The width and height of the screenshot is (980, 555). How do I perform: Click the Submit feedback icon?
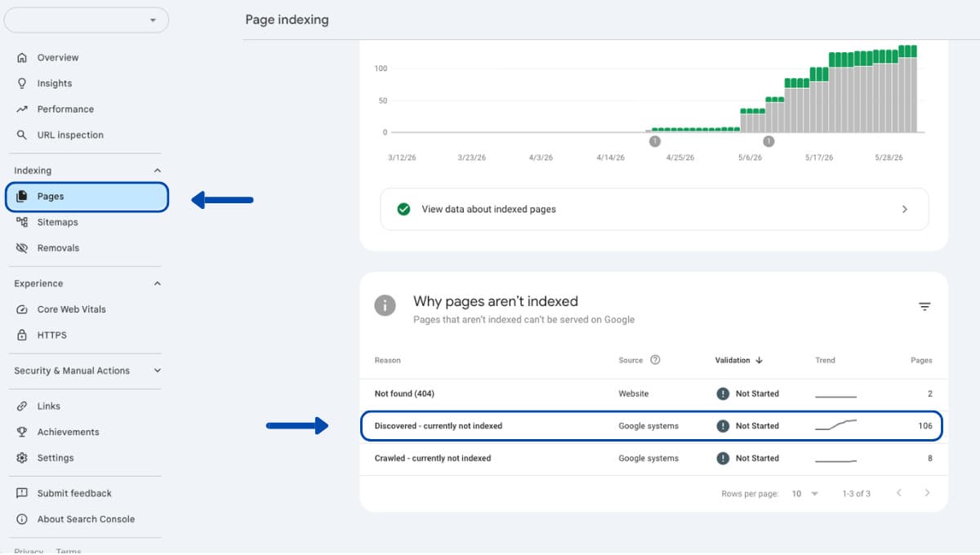click(22, 493)
